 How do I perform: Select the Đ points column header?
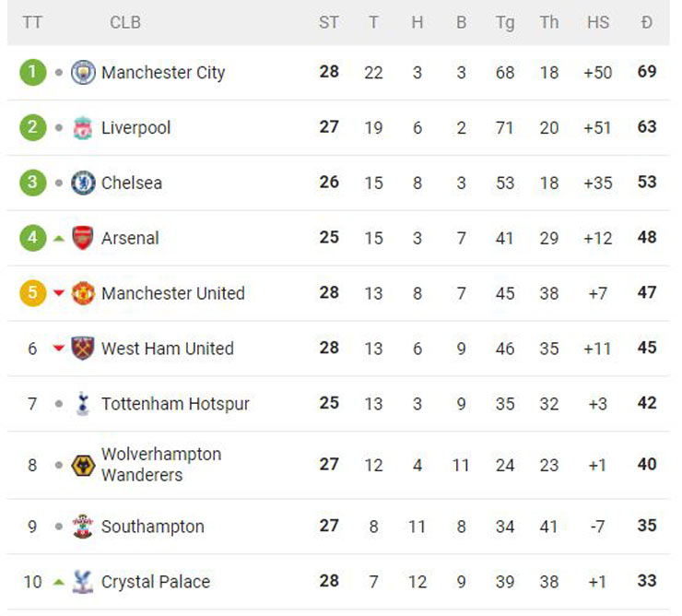647,23
